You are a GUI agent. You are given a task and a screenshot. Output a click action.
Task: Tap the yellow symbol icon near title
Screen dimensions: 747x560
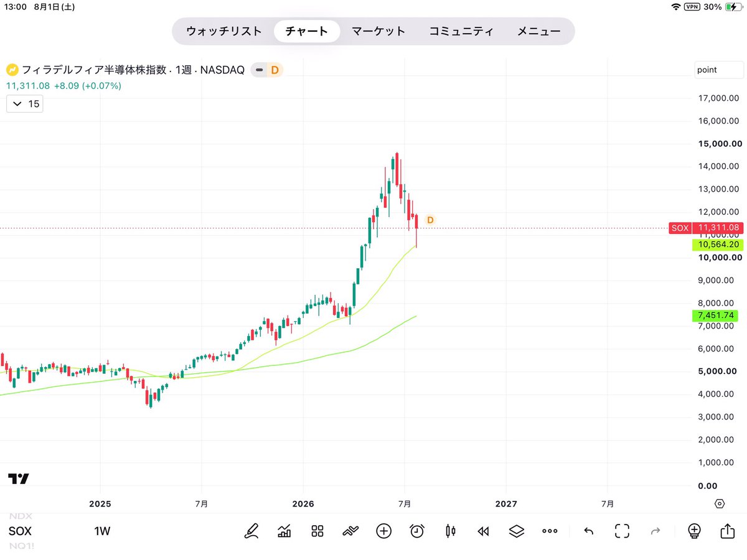(x=12, y=70)
